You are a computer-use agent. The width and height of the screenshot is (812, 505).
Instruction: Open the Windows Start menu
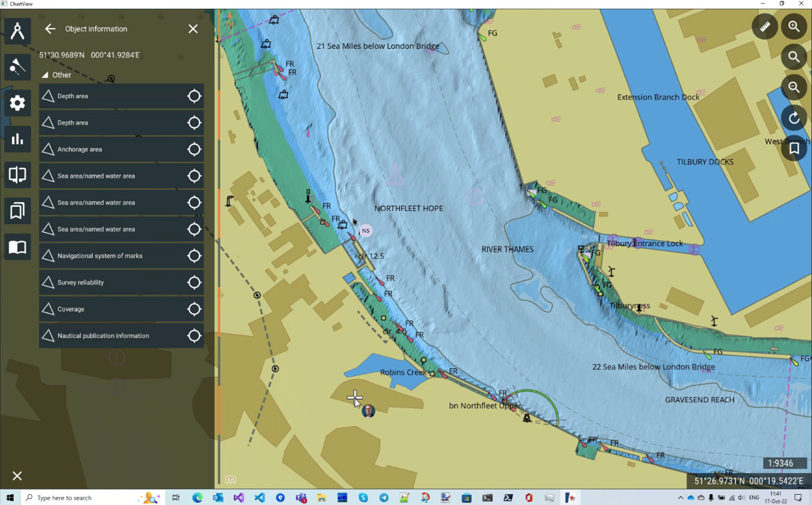[x=9, y=498]
